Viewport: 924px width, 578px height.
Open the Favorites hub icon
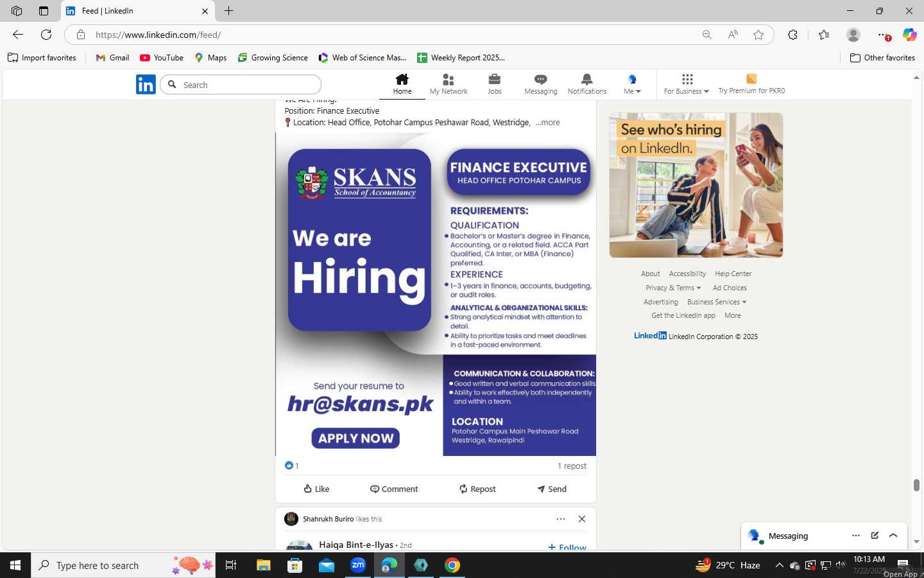click(824, 35)
